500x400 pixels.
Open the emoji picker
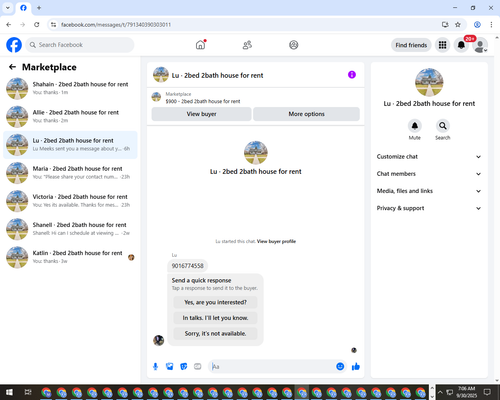pyautogui.click(x=340, y=367)
